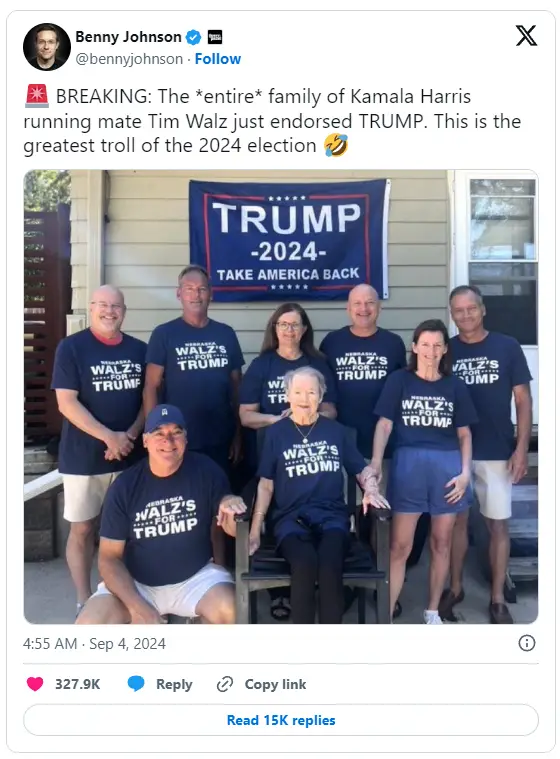This screenshot has width=560, height=759.
Task: Click the 327.9K likes count
Action: 77,684
